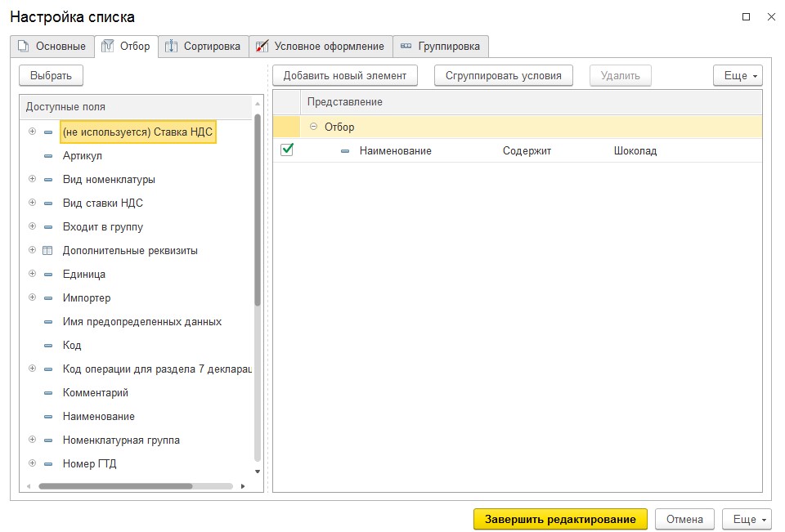The image size is (785, 532).
Task: Click the Группировка tab icon
Action: point(406,47)
